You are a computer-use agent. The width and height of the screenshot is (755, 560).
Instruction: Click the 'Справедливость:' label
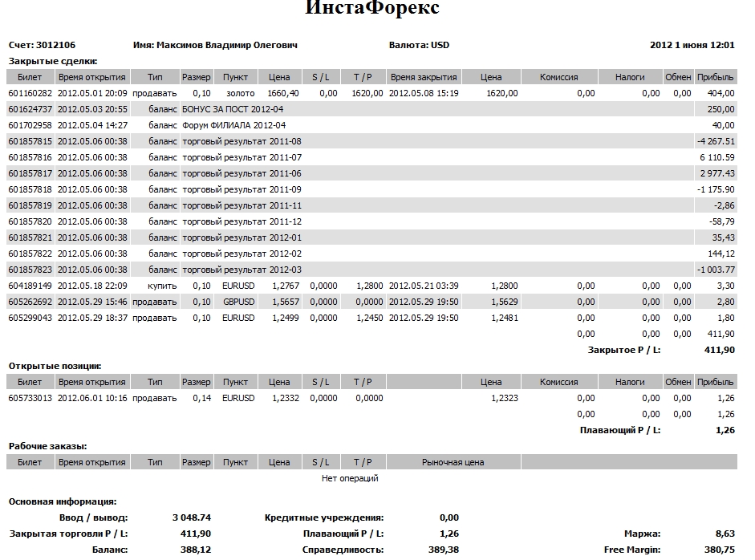point(343,550)
